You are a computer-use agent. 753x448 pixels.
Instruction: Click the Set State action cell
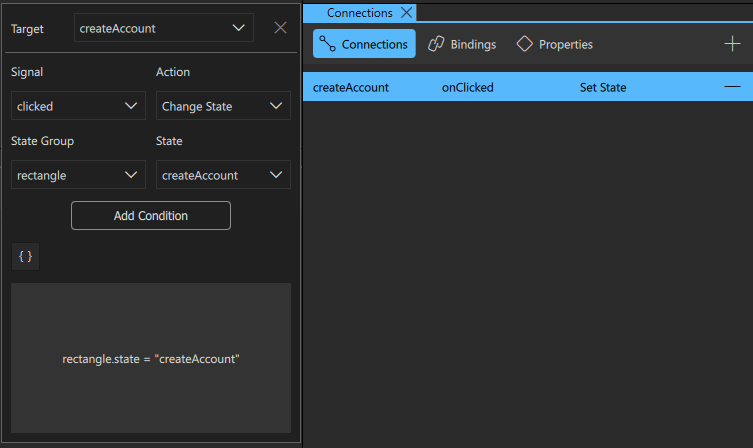pos(603,87)
